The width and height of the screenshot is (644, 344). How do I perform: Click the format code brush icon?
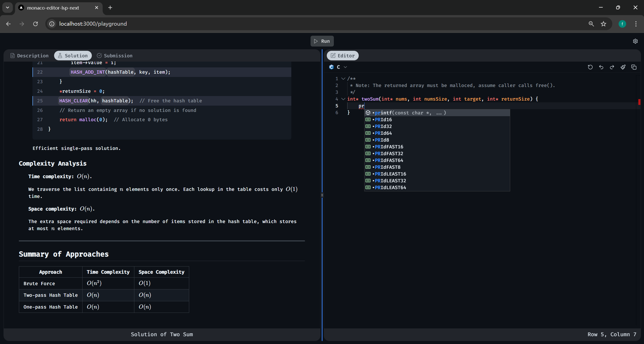click(623, 67)
